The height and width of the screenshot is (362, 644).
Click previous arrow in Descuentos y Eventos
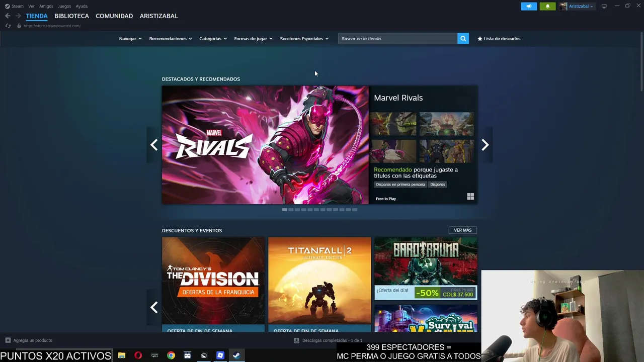click(154, 307)
